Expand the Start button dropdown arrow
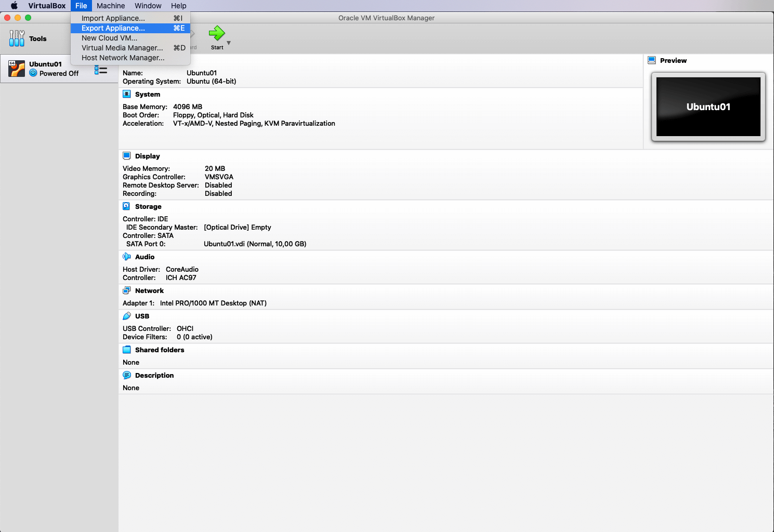The width and height of the screenshot is (774, 532). click(x=229, y=43)
